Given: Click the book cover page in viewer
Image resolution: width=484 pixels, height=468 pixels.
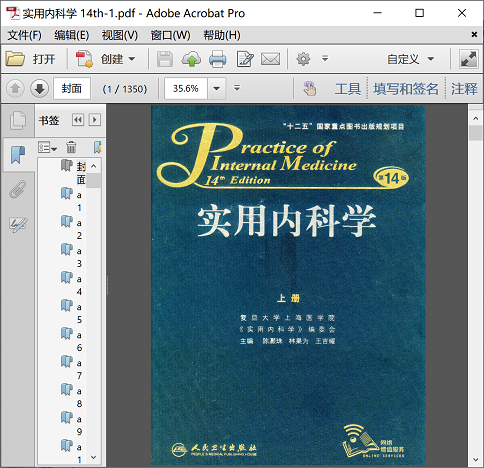Looking at the screenshot, I should pyautogui.click(x=288, y=285).
